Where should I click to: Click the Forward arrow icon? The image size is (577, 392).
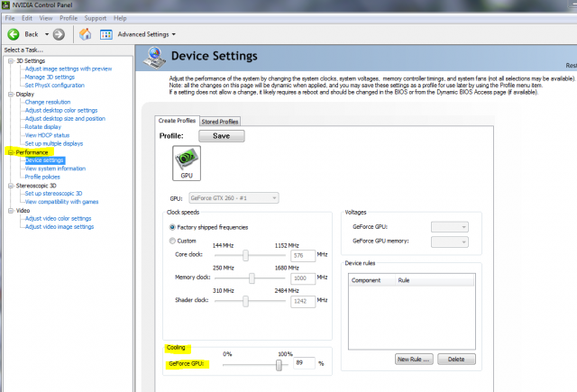(x=59, y=34)
